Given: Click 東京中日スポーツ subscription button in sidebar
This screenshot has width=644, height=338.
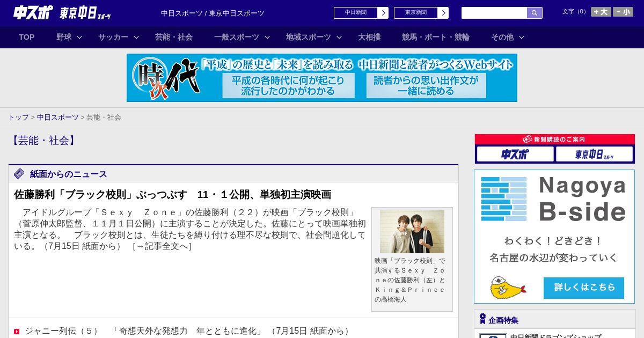Looking at the screenshot, I should [x=594, y=155].
